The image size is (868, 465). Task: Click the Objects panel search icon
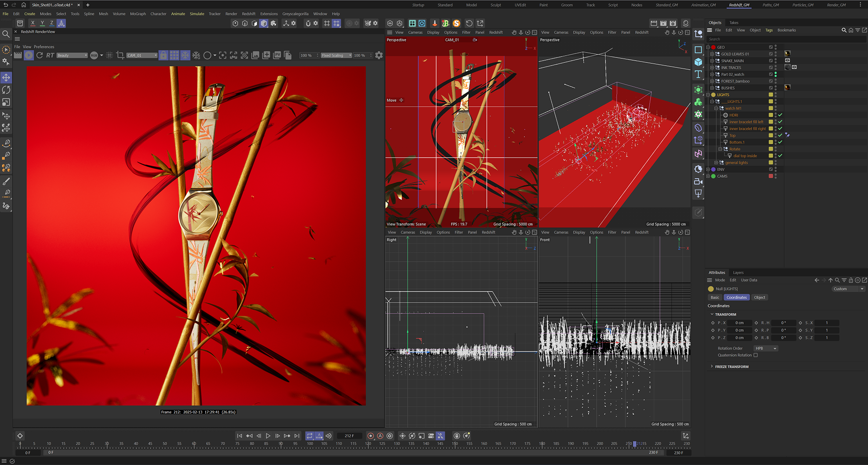844,30
